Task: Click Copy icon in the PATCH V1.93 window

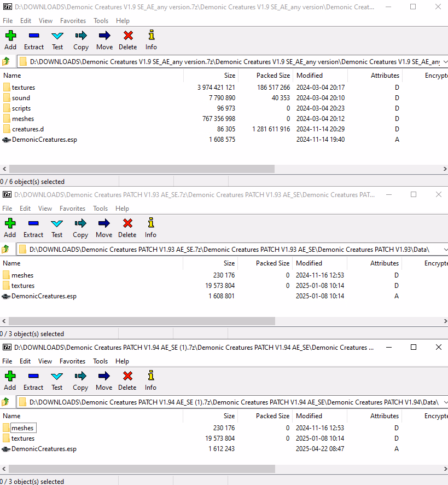Action: [80, 223]
